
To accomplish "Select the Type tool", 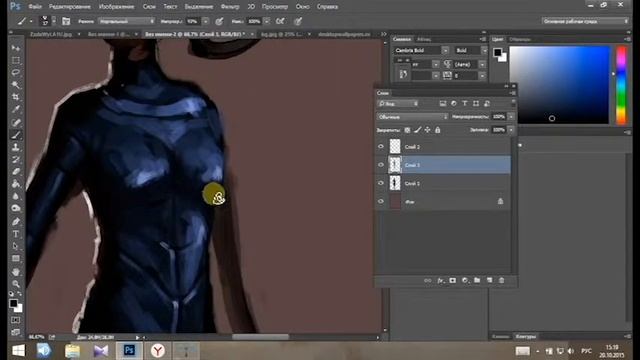I will tap(16, 234).
